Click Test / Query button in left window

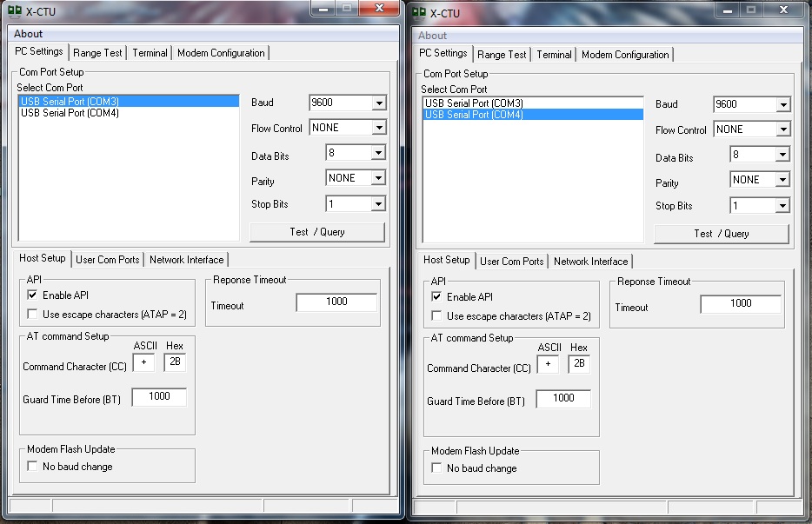click(317, 232)
